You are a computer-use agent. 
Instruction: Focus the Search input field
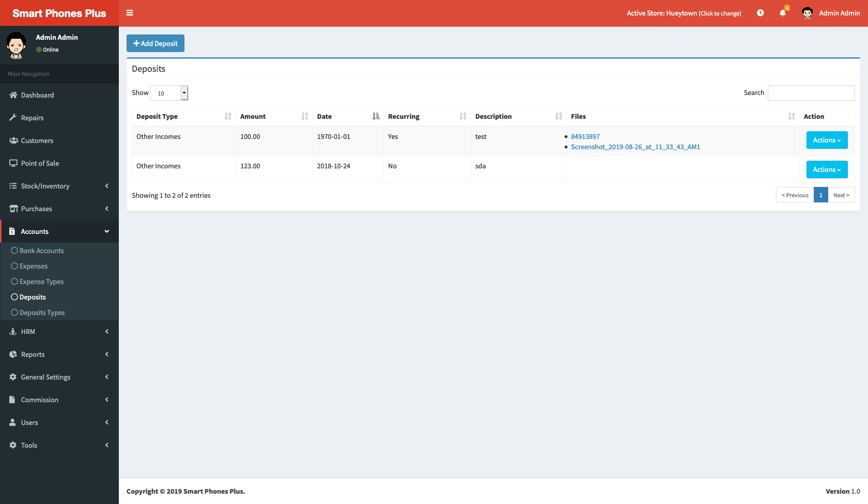pos(811,93)
